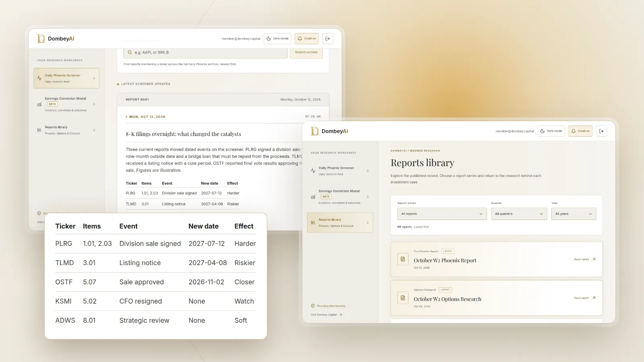Click the Closer effect in the enlarged table card
The image size is (644, 362).
pos(245,282)
